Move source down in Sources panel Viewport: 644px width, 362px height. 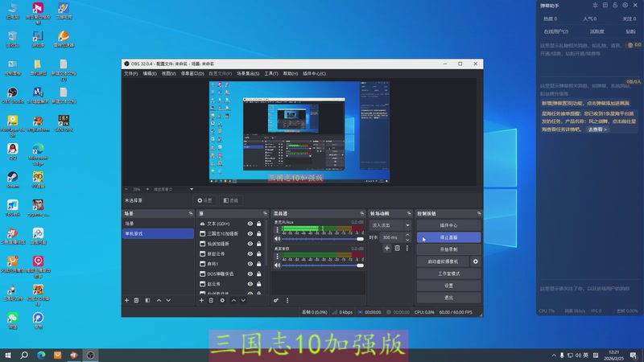tap(243, 300)
